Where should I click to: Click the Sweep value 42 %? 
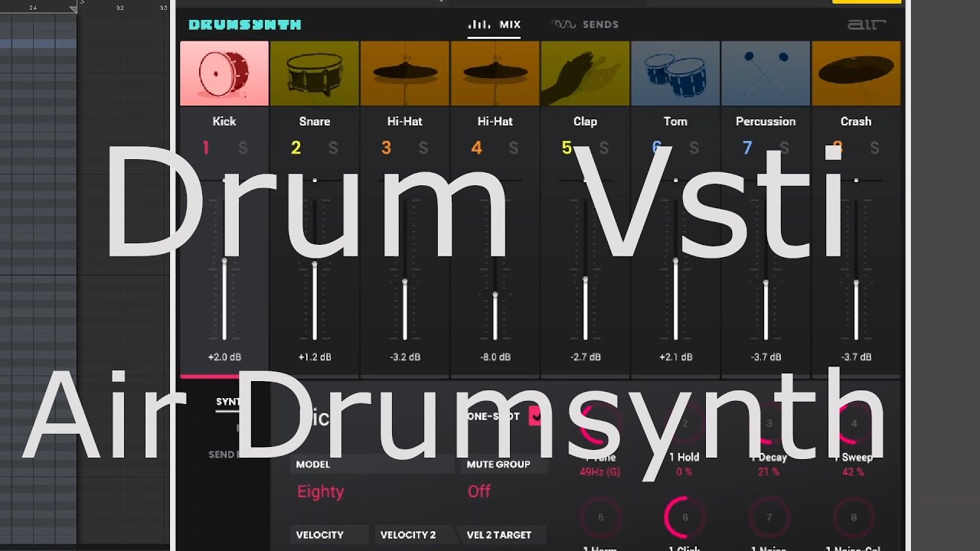(854, 472)
